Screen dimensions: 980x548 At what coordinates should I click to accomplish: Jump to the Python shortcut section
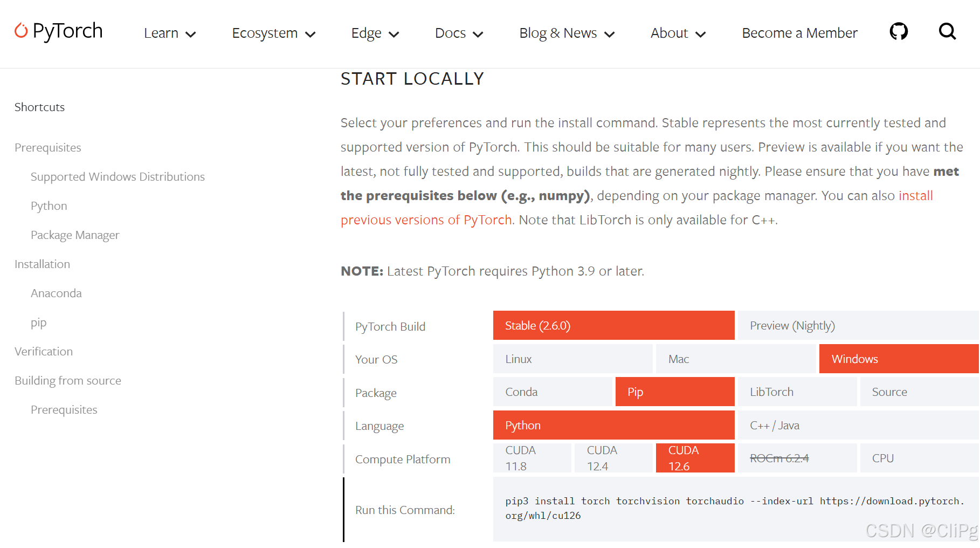tap(49, 206)
